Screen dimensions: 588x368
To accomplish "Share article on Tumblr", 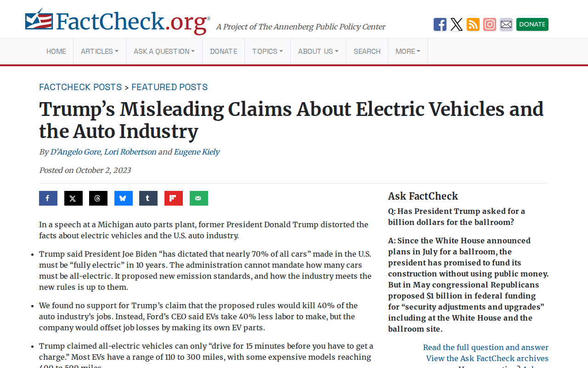I will (148, 198).
